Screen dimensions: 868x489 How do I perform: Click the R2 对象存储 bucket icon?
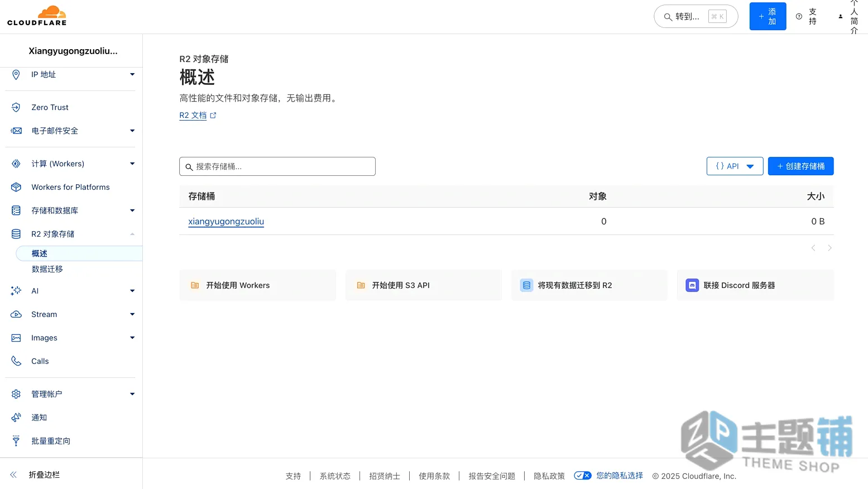click(16, 234)
